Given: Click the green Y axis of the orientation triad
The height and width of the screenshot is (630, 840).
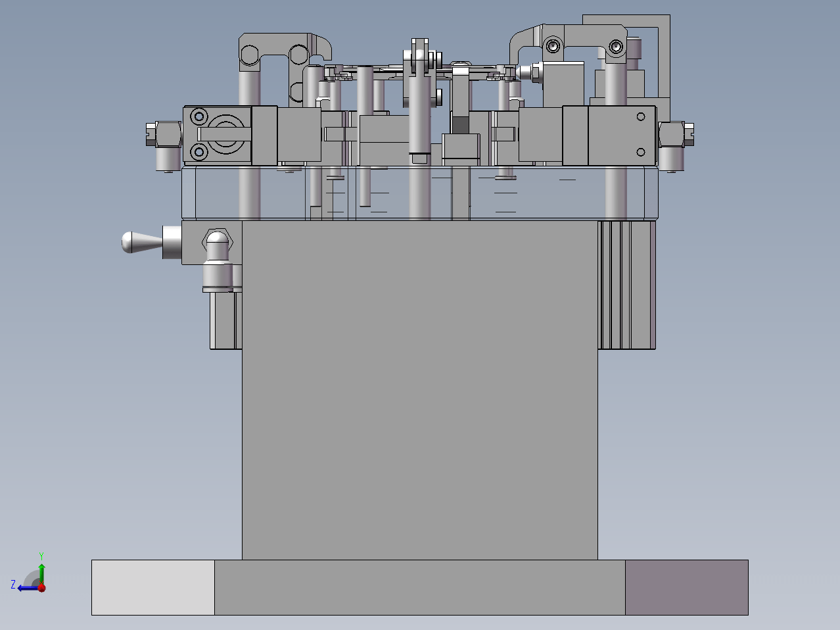Looking at the screenshot, I should coord(41,572).
